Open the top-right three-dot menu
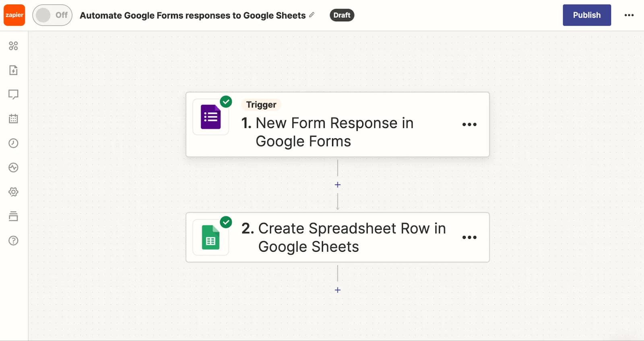644x341 pixels. tap(629, 15)
